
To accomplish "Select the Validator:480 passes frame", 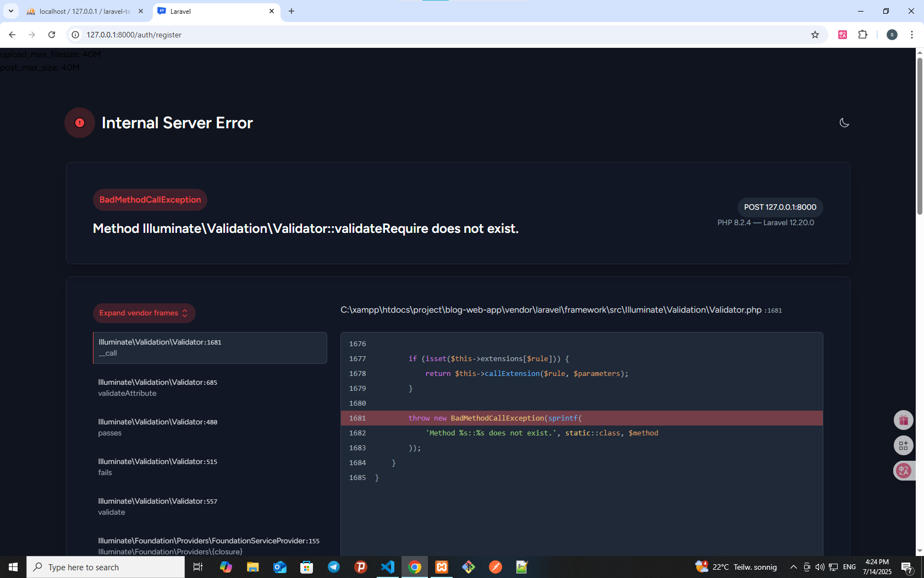I will tap(210, 427).
